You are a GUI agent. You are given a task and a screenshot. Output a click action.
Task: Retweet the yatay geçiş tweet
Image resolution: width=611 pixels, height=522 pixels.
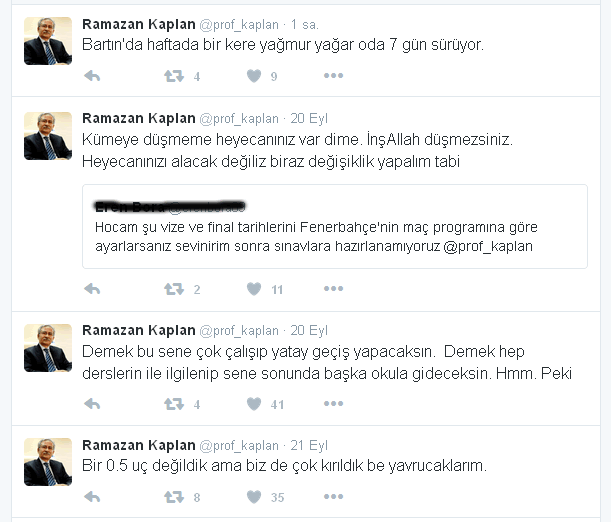(x=174, y=404)
